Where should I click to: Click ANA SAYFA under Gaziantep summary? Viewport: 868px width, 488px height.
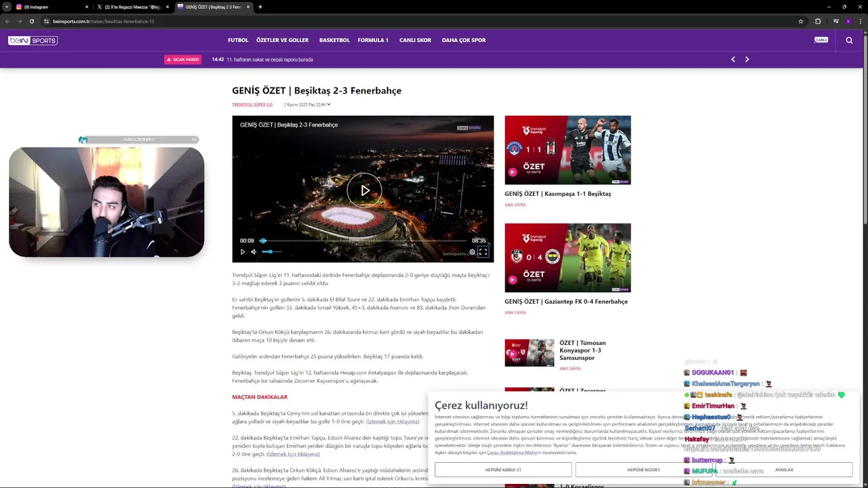coord(515,312)
